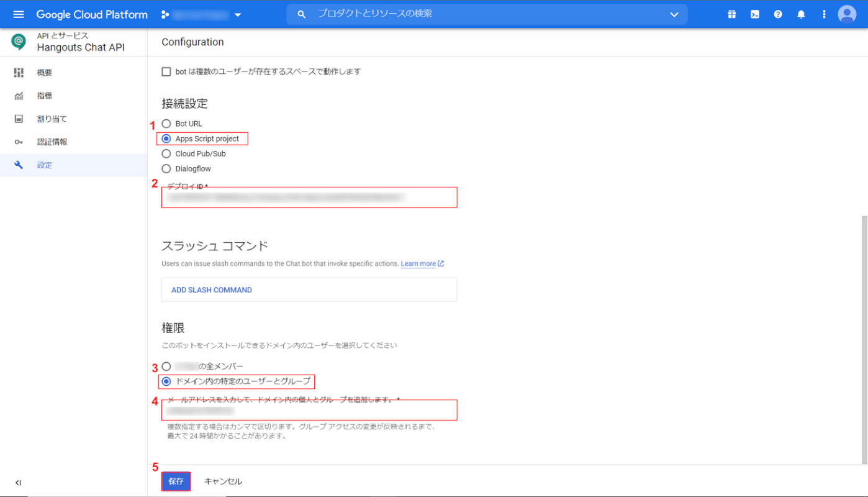Open the help question mark icon
868x497 pixels.
(x=778, y=14)
